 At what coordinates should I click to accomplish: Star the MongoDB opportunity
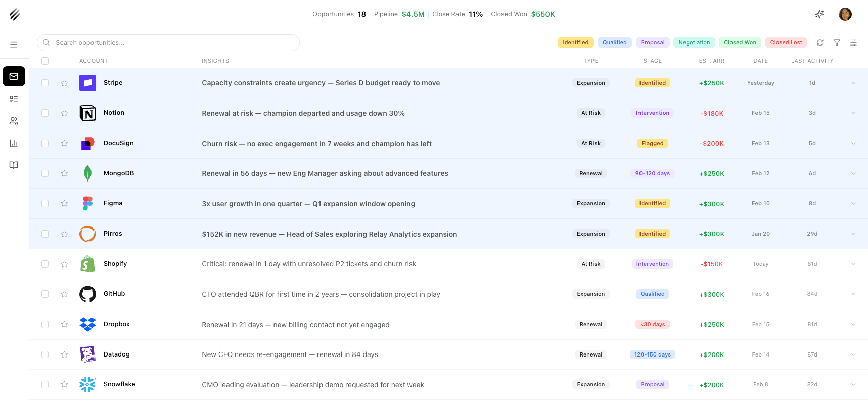[64, 173]
